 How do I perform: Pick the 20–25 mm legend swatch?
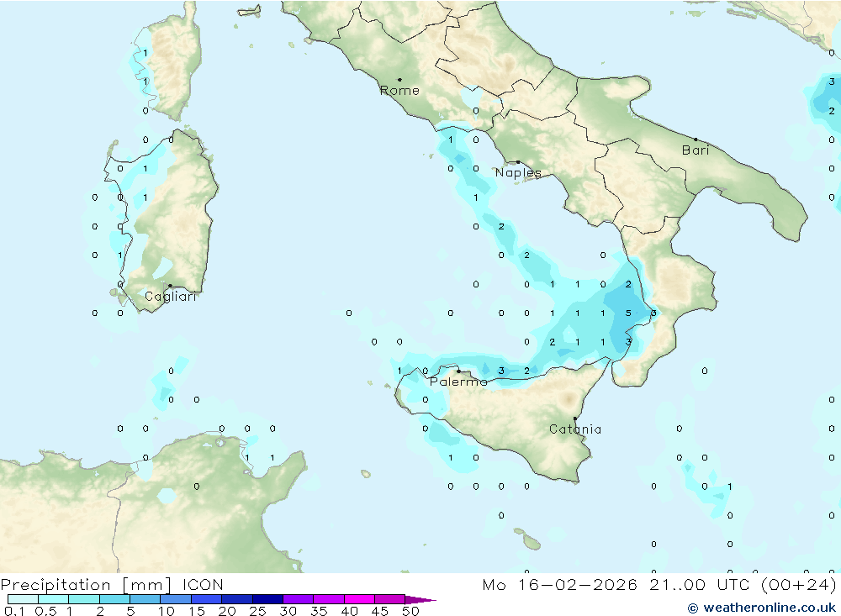(236, 599)
